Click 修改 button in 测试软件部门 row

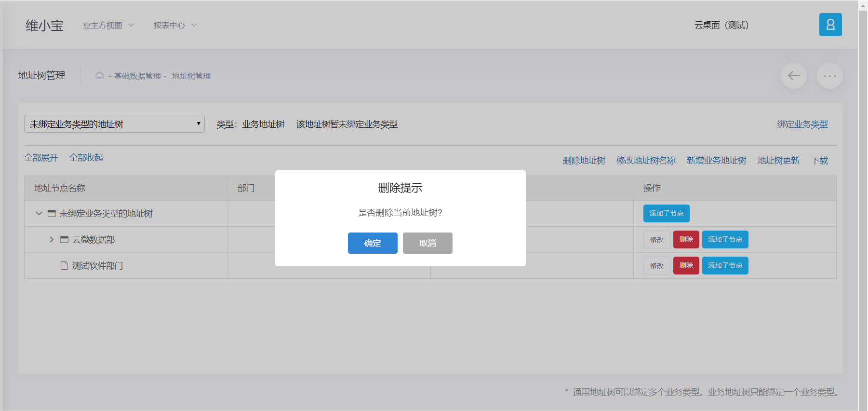[x=656, y=266]
